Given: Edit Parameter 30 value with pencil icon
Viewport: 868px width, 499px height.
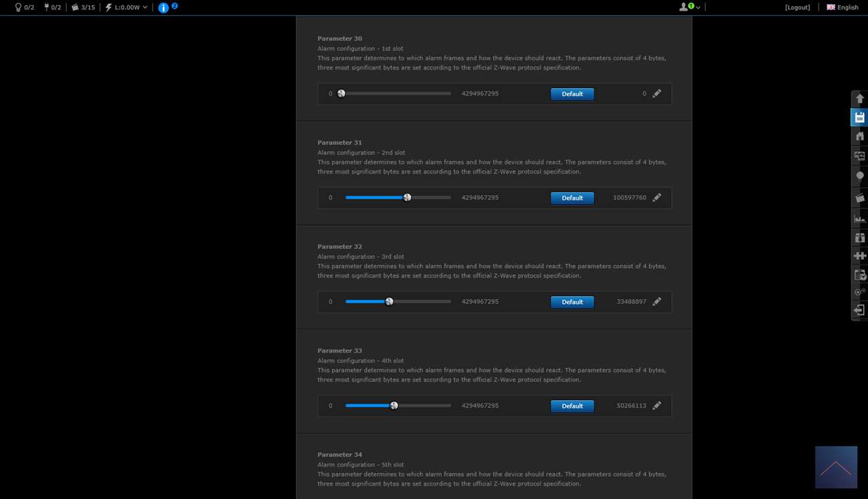Looking at the screenshot, I should click(657, 94).
